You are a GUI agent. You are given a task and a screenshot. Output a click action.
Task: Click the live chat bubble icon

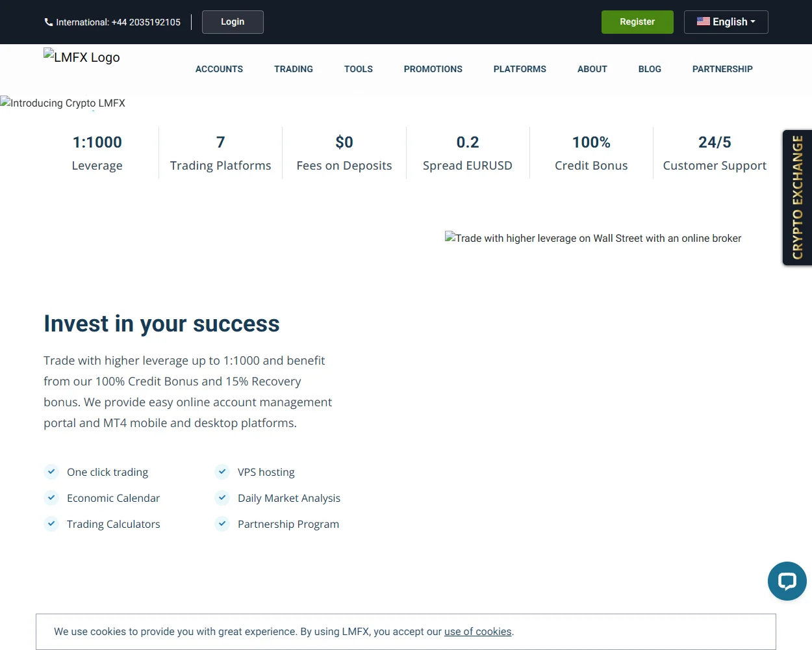click(x=787, y=580)
